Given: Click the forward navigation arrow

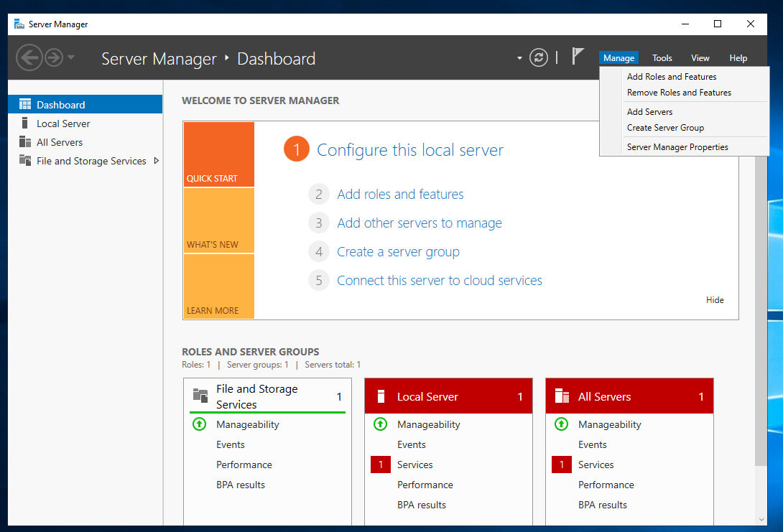Looking at the screenshot, I should point(54,57).
